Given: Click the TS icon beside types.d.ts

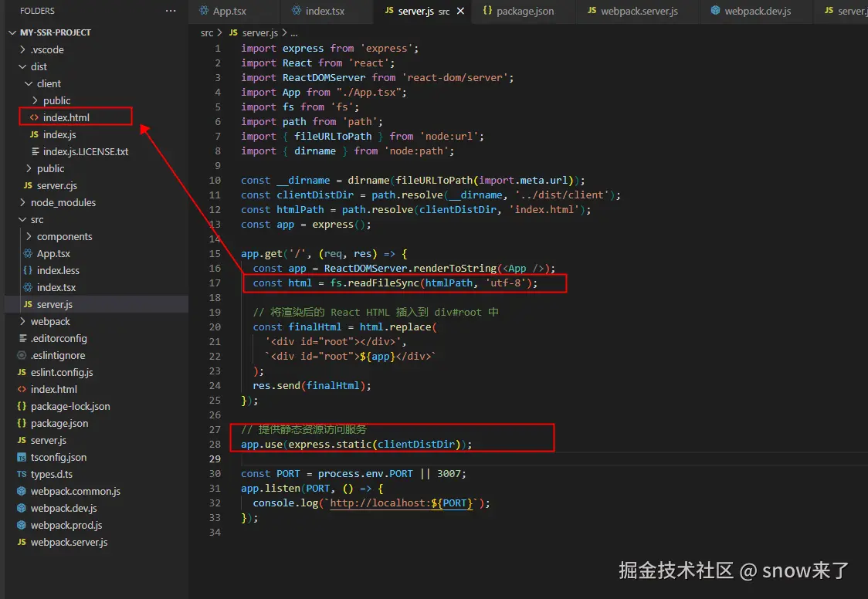Looking at the screenshot, I should (x=22, y=475).
